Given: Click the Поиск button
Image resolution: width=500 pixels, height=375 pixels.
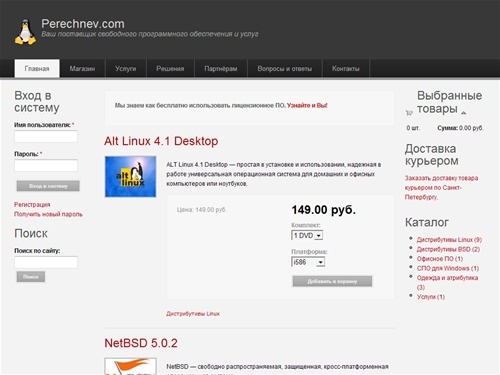Looking at the screenshot, I should [x=31, y=277].
